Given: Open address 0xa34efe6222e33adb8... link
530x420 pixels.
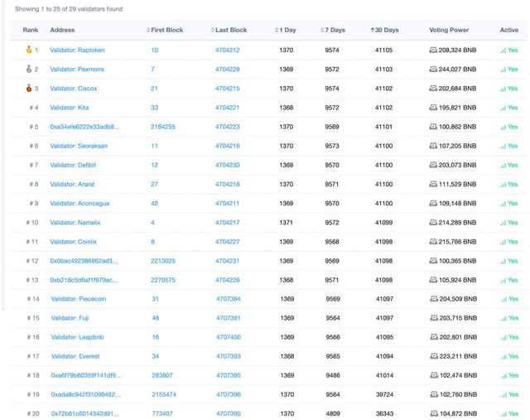Looking at the screenshot, I should [84, 127].
